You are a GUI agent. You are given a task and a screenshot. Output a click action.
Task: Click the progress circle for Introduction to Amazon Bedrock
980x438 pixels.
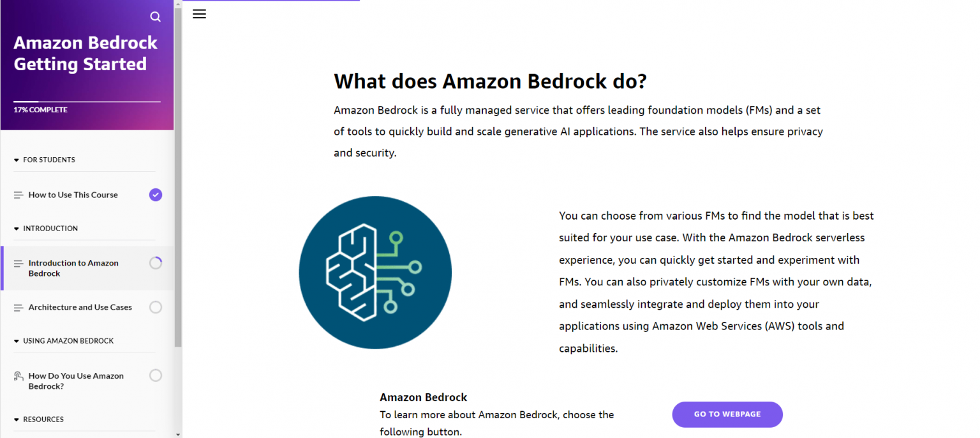tap(155, 263)
